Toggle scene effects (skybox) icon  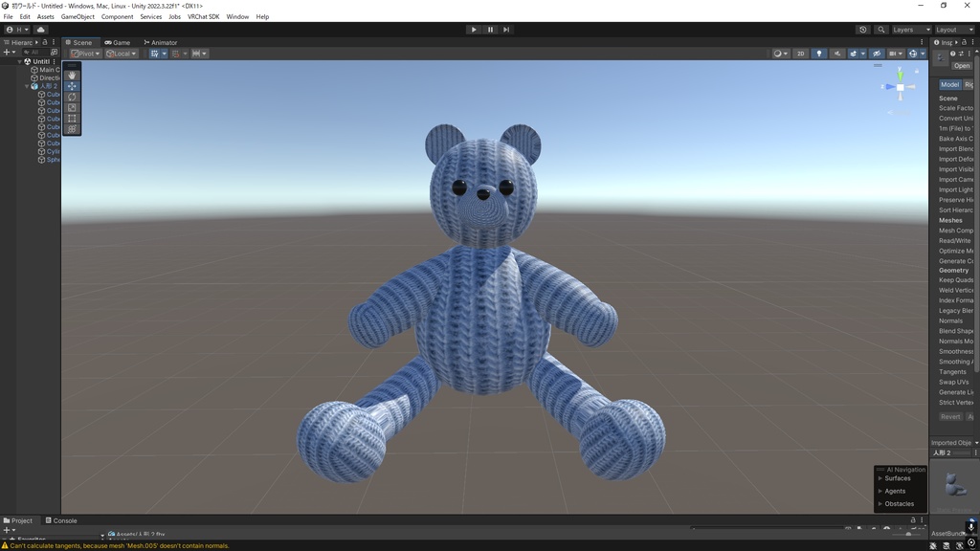pyautogui.click(x=853, y=54)
